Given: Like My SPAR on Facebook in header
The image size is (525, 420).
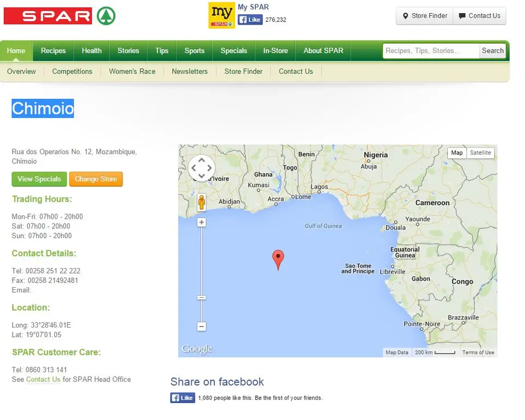Looking at the screenshot, I should [250, 20].
